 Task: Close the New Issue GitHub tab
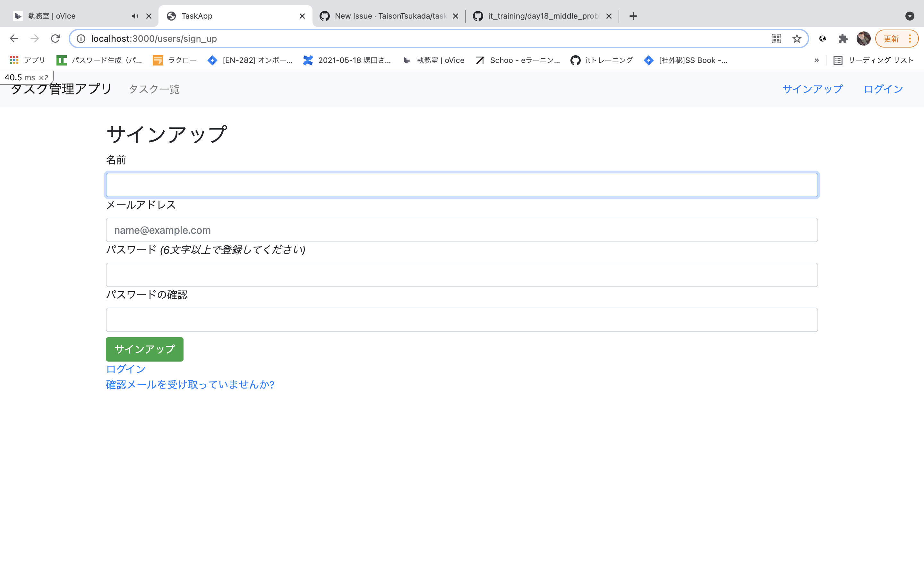pyautogui.click(x=456, y=16)
